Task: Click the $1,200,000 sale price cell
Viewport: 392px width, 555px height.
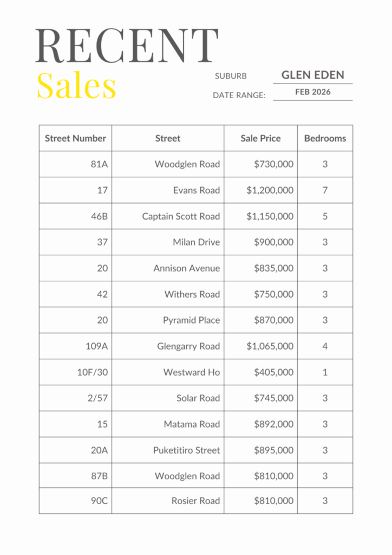Action: click(x=270, y=190)
